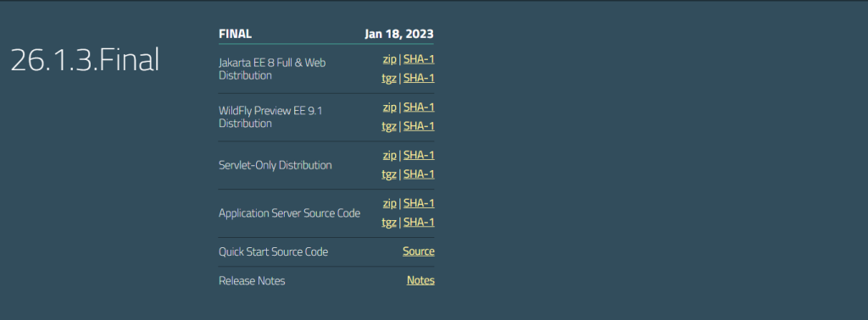The width and height of the screenshot is (868, 320).
Task: Download Application Server Source Code zip
Action: click(389, 203)
